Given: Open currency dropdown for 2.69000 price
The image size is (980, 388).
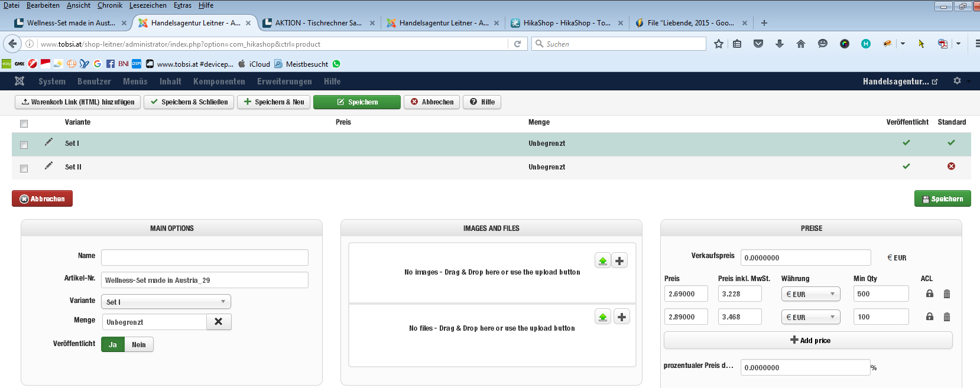Looking at the screenshot, I should tap(811, 294).
